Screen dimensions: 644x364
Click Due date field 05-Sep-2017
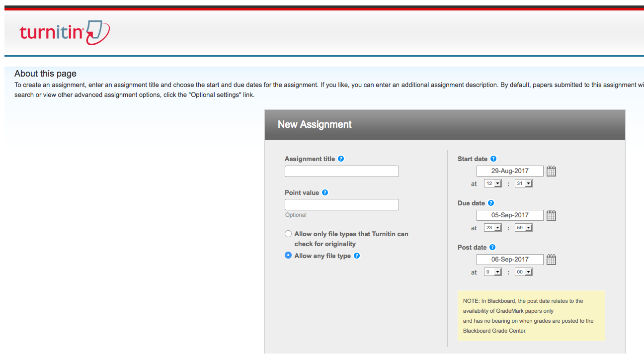(x=510, y=215)
